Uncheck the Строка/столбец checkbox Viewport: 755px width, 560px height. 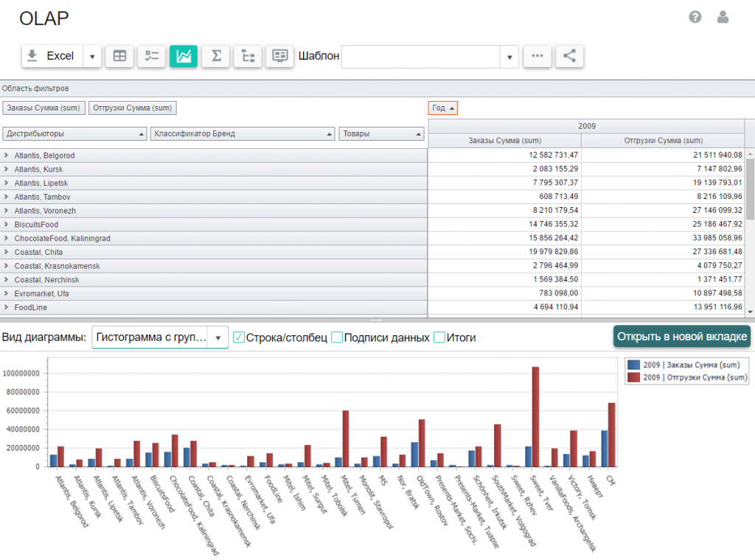[x=238, y=337]
